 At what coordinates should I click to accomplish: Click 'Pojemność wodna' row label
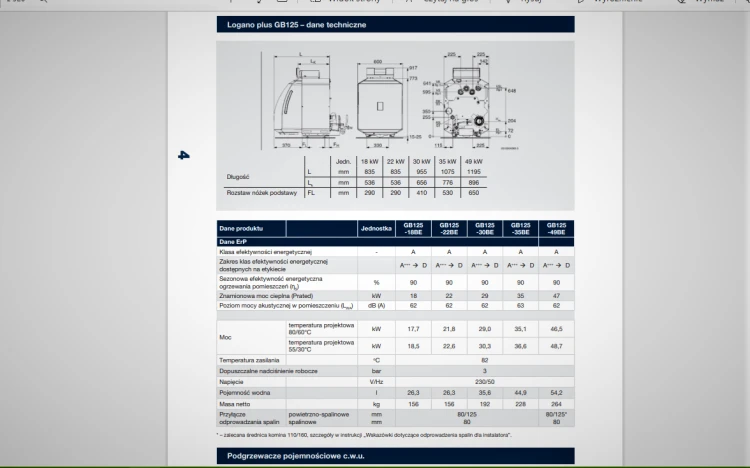pos(245,393)
